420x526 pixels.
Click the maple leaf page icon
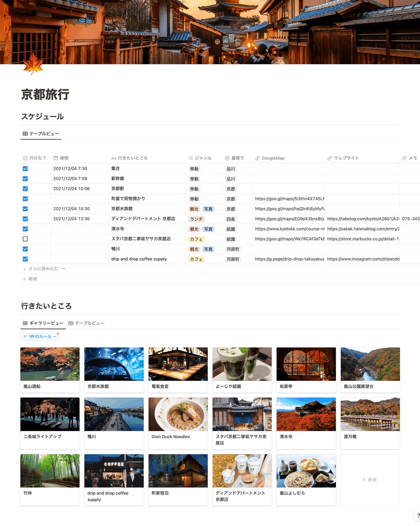coord(33,64)
